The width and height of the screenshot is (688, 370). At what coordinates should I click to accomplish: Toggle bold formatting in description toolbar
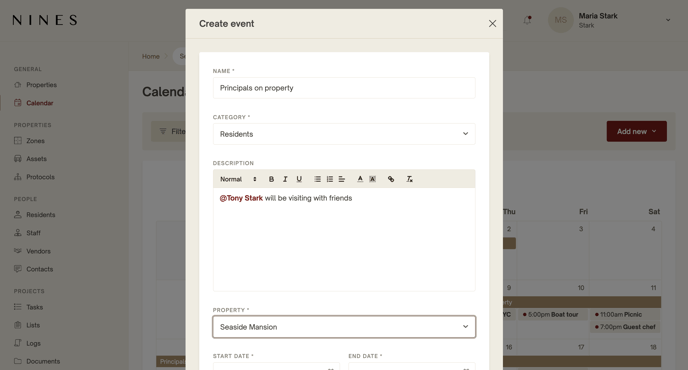[x=271, y=179]
